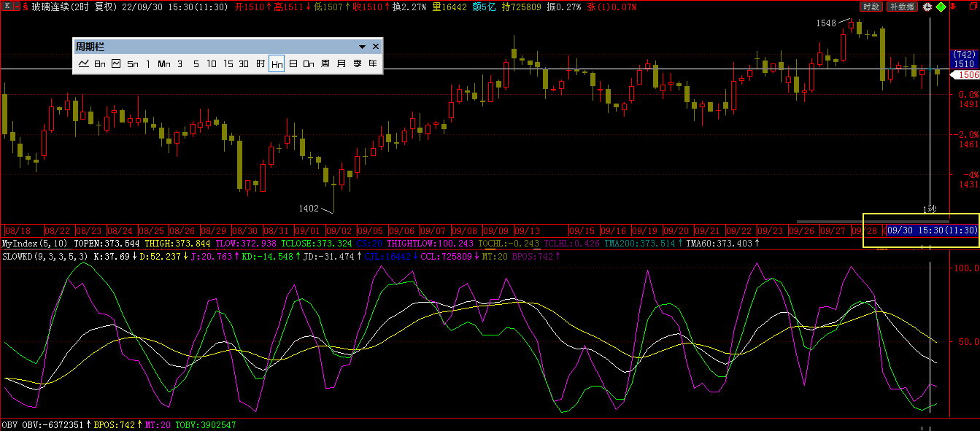Click the red S icon beside contract name

coord(25,7)
